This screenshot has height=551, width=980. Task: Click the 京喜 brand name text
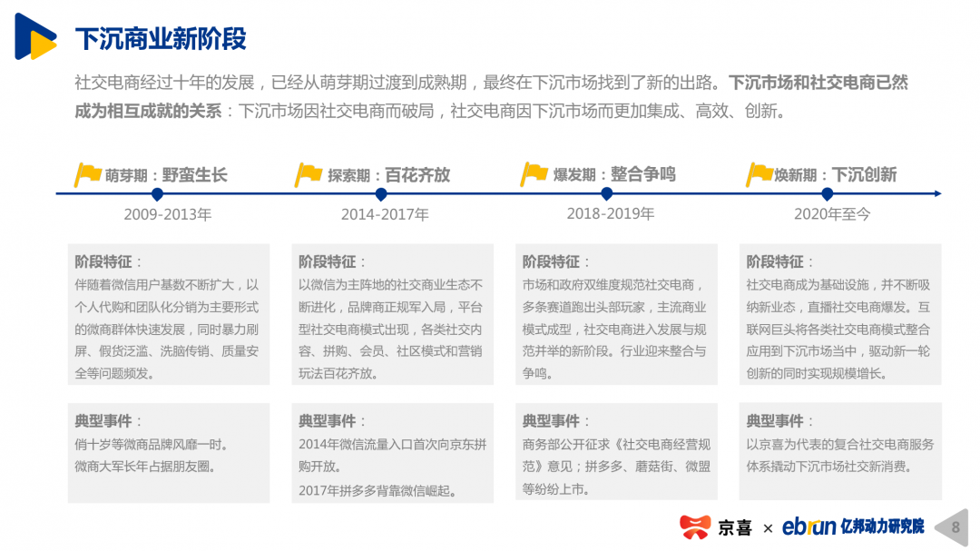[734, 528]
